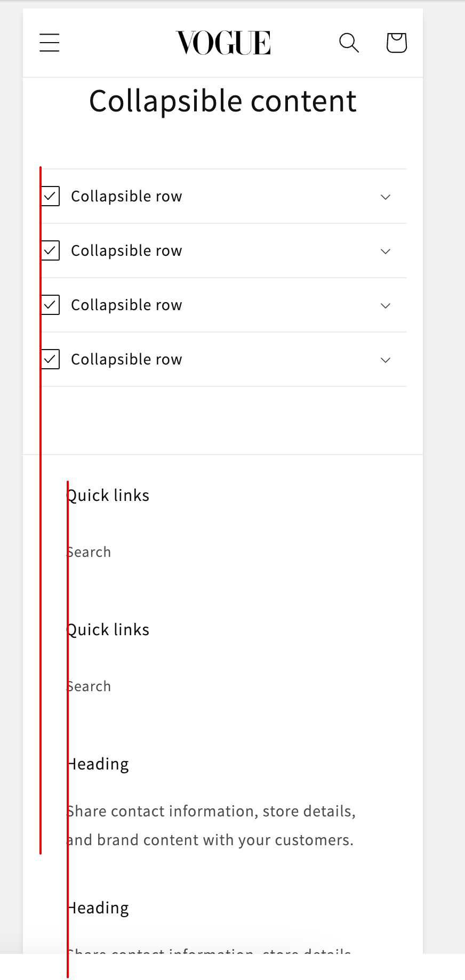Screen dimensions: 465x980
Task: Click first "Collapsible row" label text
Action: tap(126, 196)
